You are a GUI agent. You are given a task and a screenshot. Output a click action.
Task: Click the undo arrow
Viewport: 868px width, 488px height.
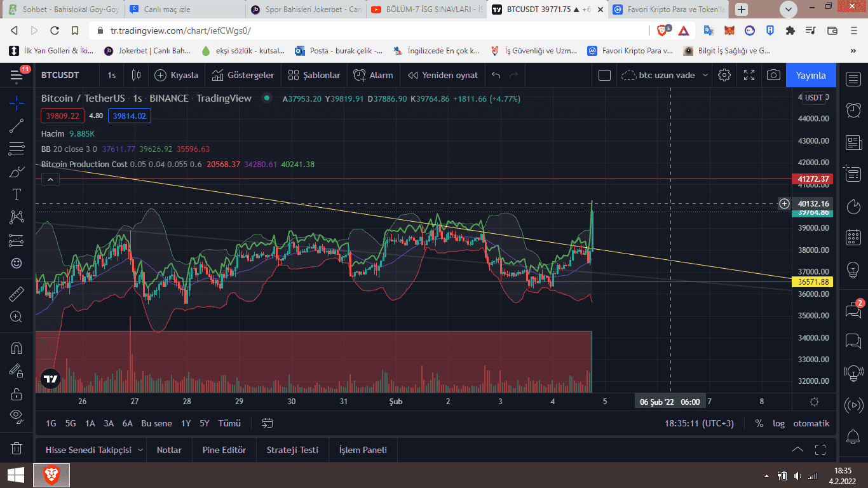(496, 75)
